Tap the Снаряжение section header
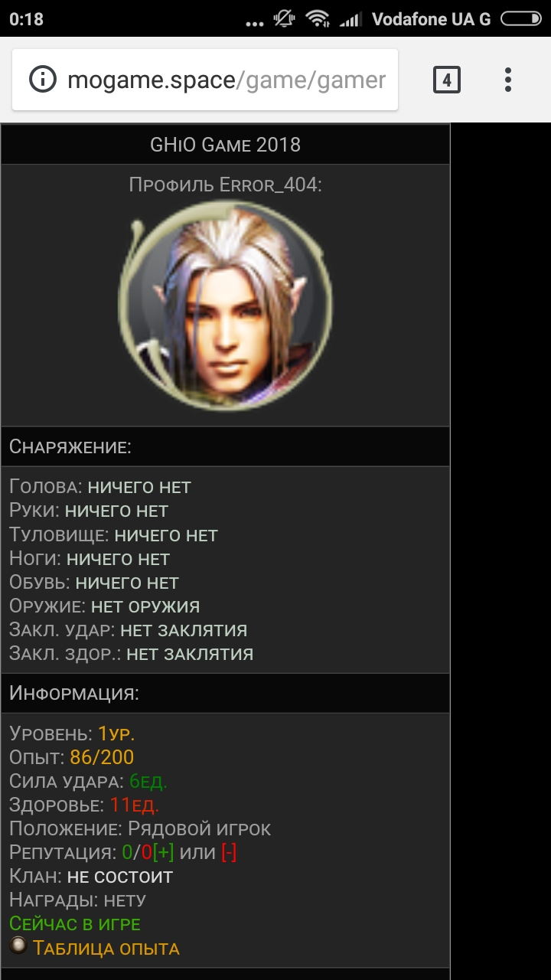Viewport: 551px width, 980px height. 225,447
